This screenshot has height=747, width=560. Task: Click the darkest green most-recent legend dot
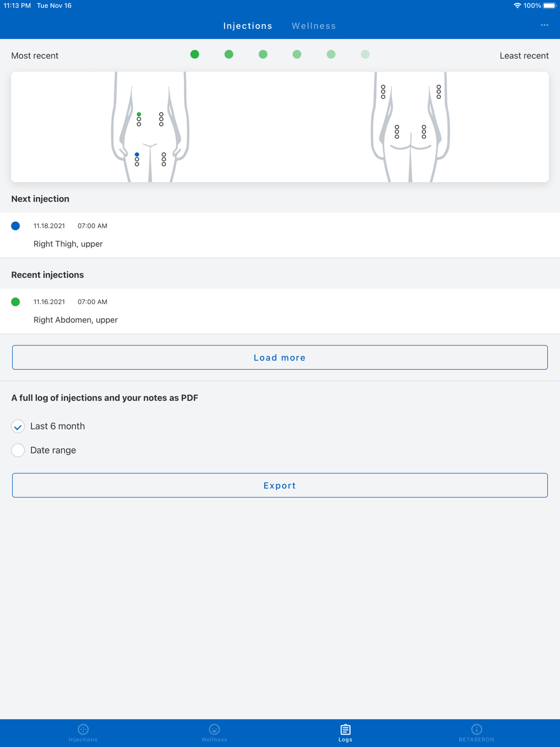(x=195, y=54)
